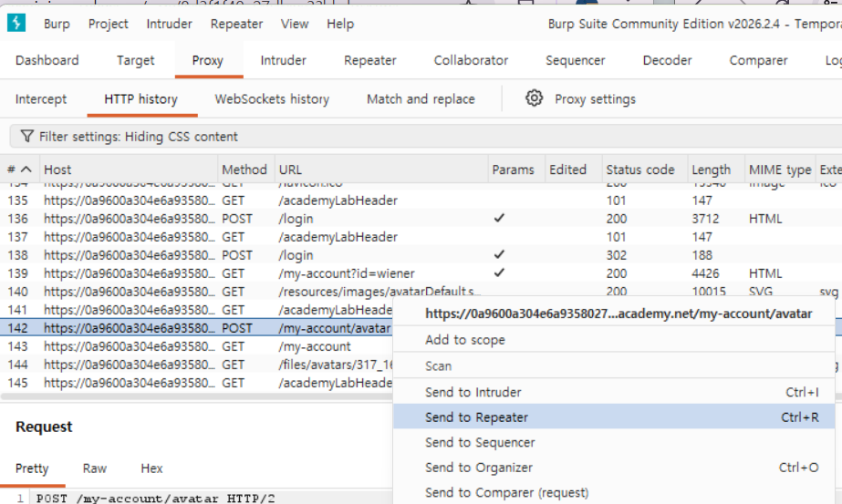Select the HTTP history sub-tab

pos(140,98)
